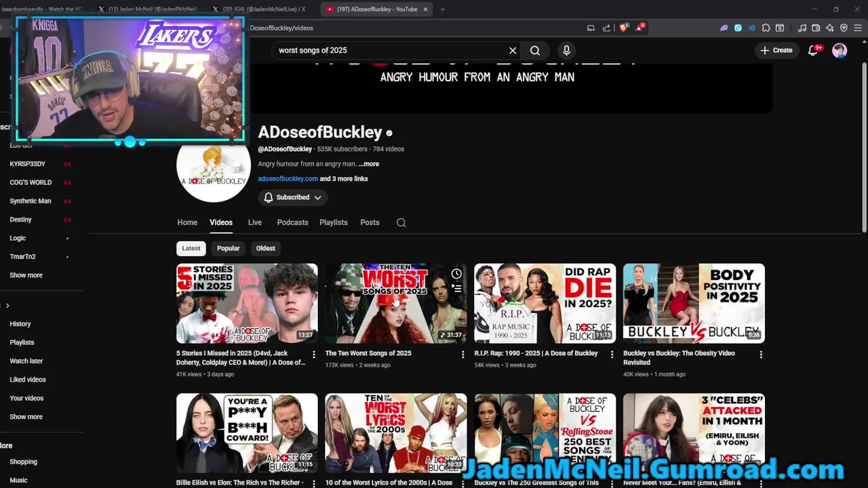Clear the search box with the X

coord(513,50)
